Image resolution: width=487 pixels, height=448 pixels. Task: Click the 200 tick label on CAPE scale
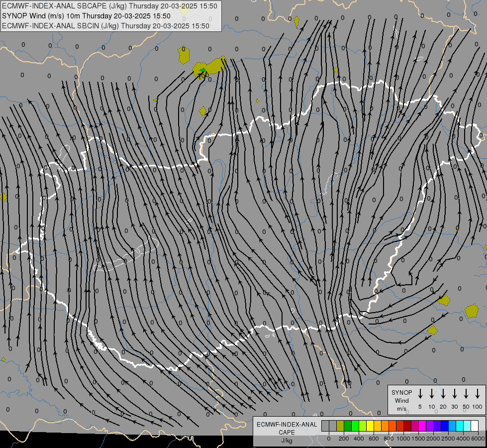[344, 439]
